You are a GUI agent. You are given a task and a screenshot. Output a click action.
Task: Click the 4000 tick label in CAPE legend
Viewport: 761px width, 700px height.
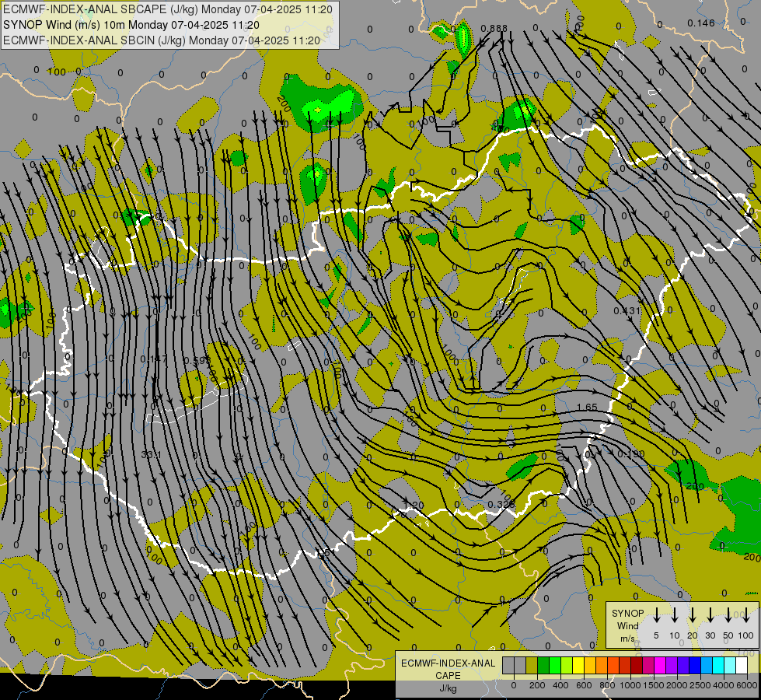coord(724,685)
